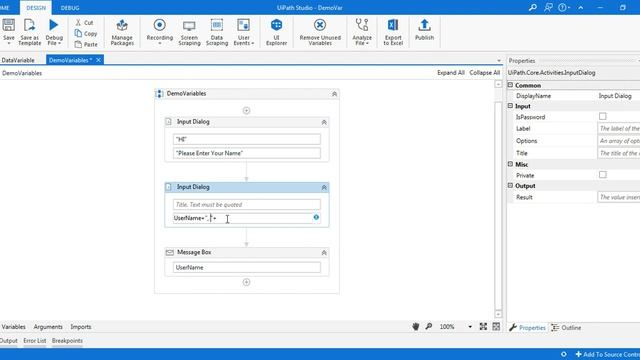Collapse the ribbon with caret icon
This screenshot has width=640, height=360.
coord(581,7)
